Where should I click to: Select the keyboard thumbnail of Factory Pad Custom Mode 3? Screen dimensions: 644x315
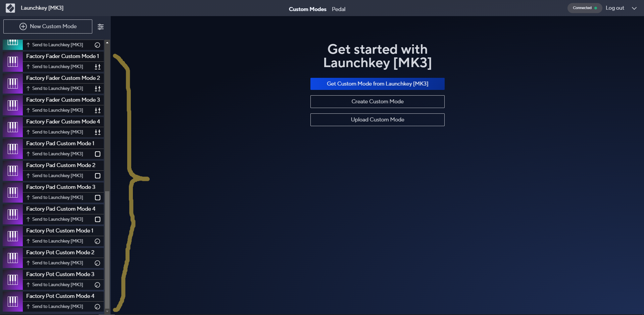tap(13, 193)
